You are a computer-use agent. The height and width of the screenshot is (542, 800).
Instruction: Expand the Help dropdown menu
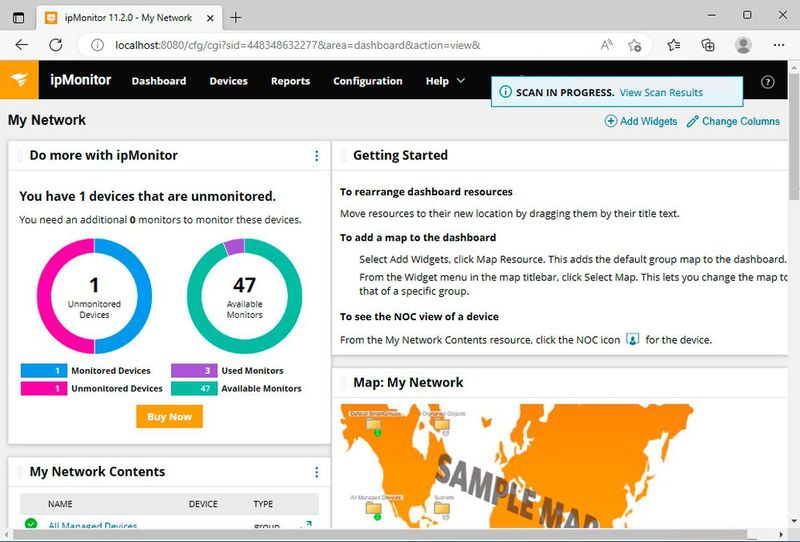(x=445, y=81)
